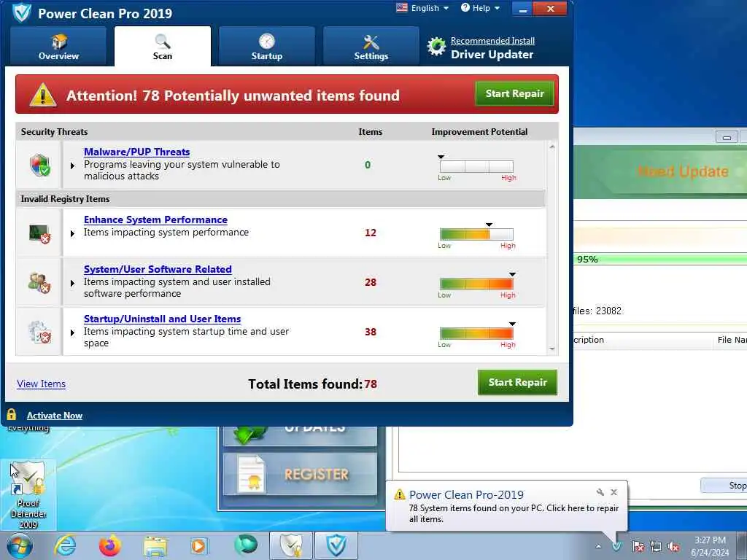Close the Power Clean Pro-2019 balloon
747x560 pixels.
[614, 492]
